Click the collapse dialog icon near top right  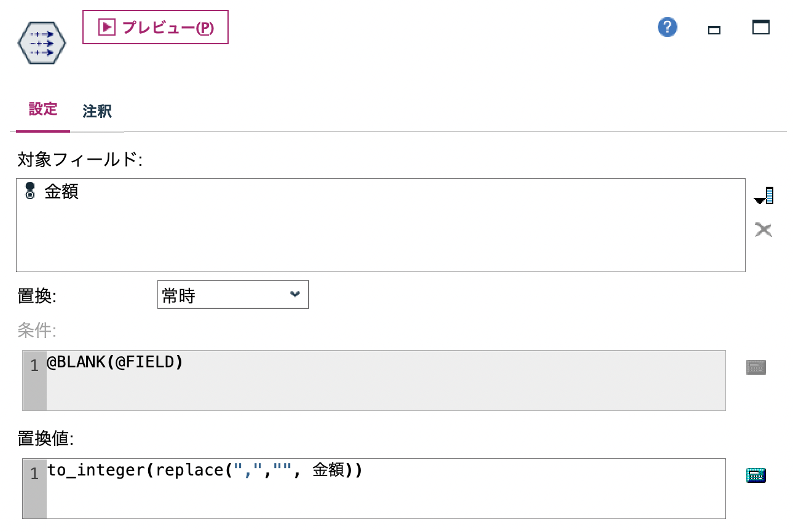coord(714,28)
